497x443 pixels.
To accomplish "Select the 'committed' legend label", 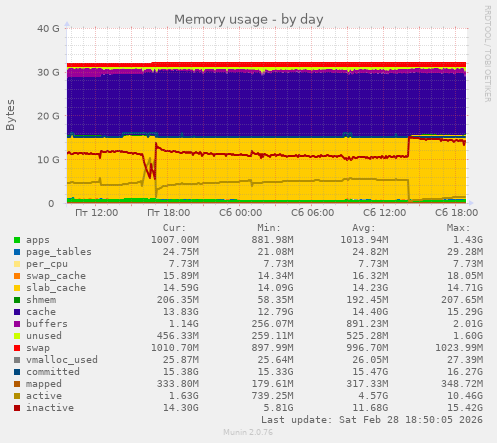I will tap(53, 372).
